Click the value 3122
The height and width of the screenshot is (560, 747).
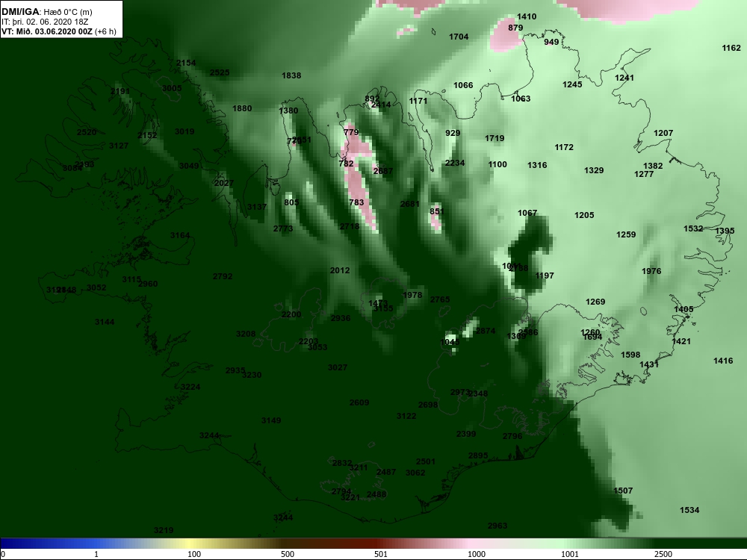406,416
